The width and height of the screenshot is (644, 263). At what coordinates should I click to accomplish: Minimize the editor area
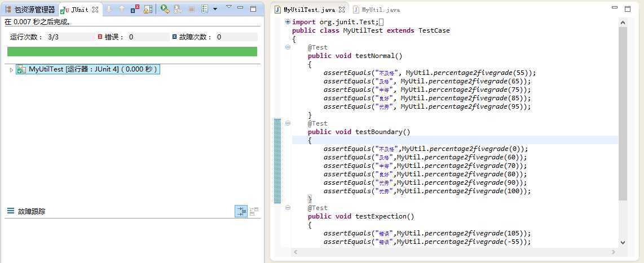pyautogui.click(x=615, y=8)
